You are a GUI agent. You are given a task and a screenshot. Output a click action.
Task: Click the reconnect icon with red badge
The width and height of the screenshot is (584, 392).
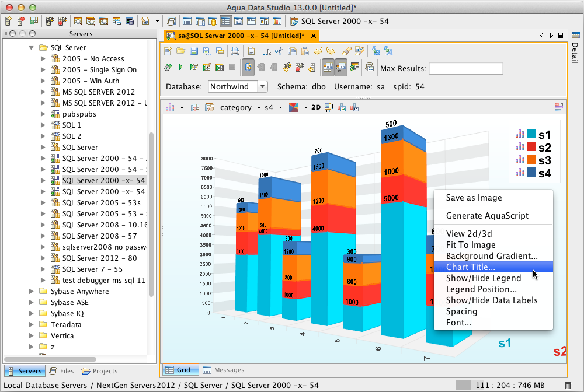click(x=300, y=67)
